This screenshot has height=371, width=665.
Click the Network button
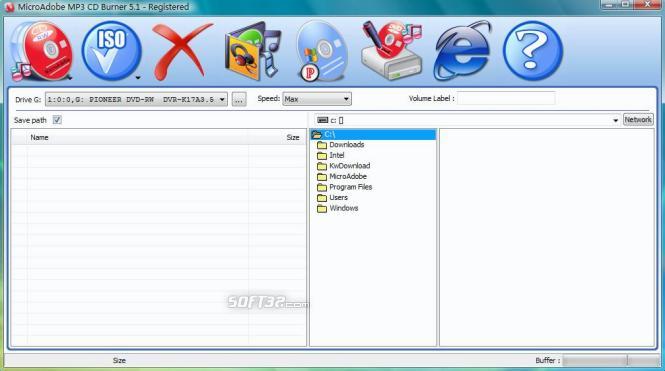tap(638, 120)
